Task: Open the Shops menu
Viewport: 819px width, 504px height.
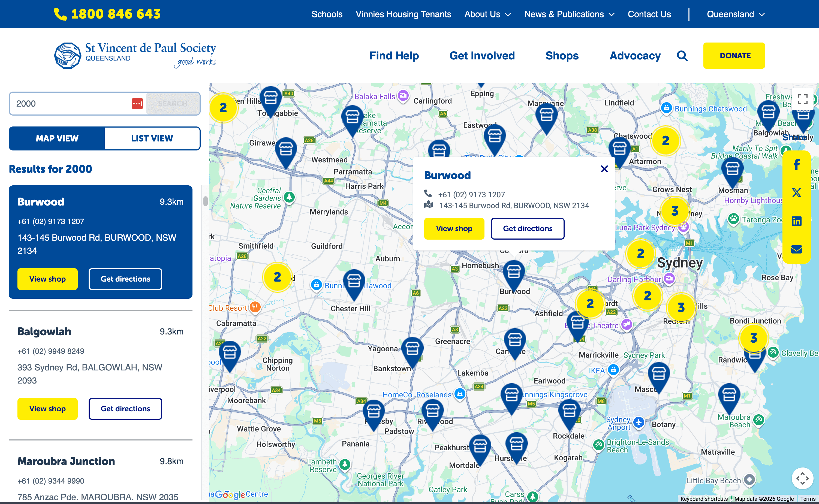Action: [x=562, y=56]
